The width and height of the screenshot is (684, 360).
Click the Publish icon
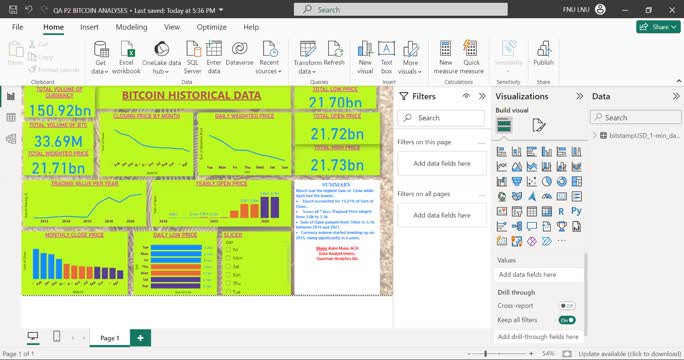click(544, 54)
